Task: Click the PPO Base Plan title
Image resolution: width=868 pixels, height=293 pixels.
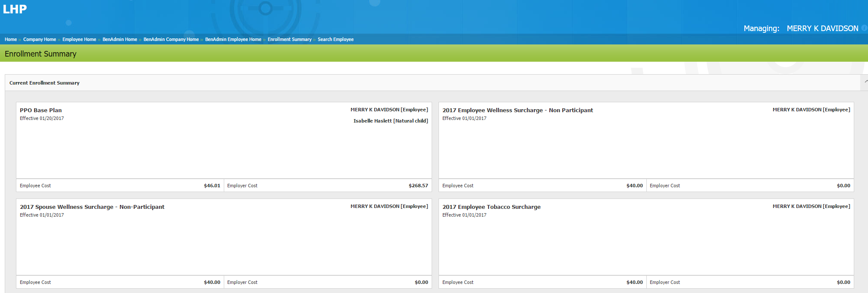Action: (41, 110)
